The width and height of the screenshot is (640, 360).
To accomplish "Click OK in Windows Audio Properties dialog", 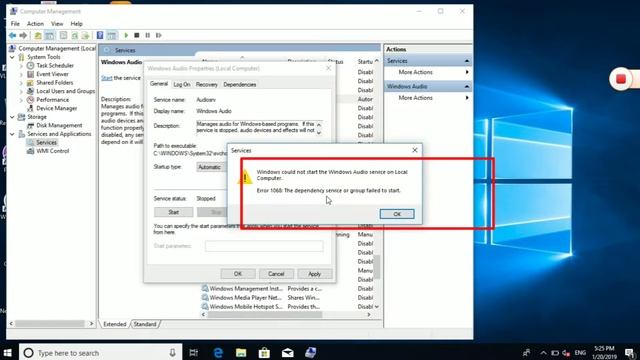I will click(238, 274).
